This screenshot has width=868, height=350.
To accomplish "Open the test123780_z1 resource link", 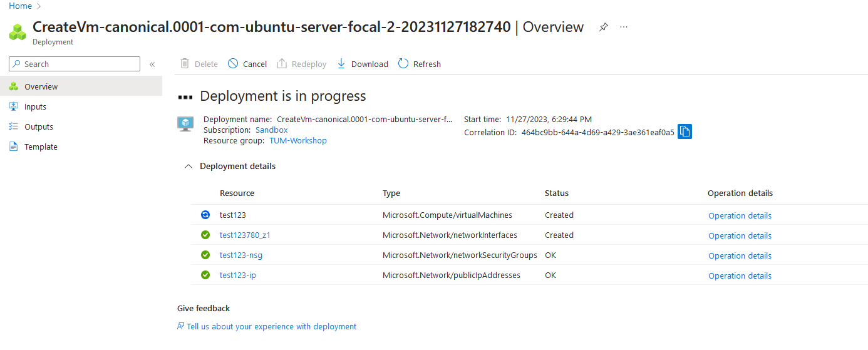I will 245,235.
